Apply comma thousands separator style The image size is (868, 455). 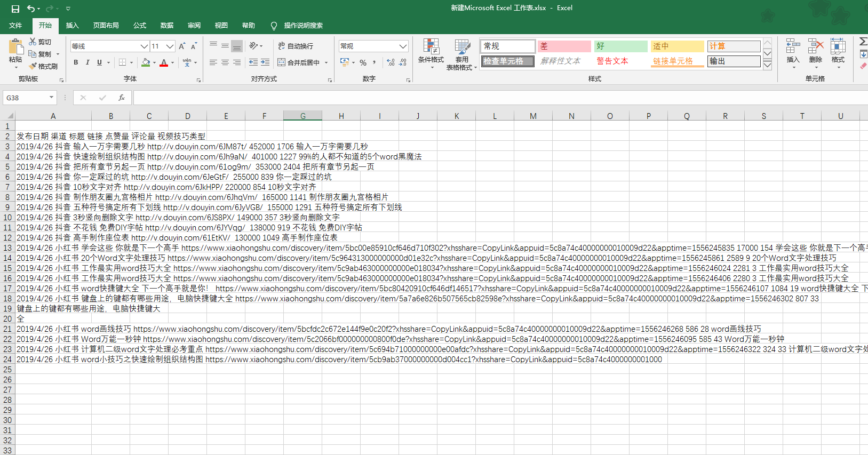(x=375, y=62)
